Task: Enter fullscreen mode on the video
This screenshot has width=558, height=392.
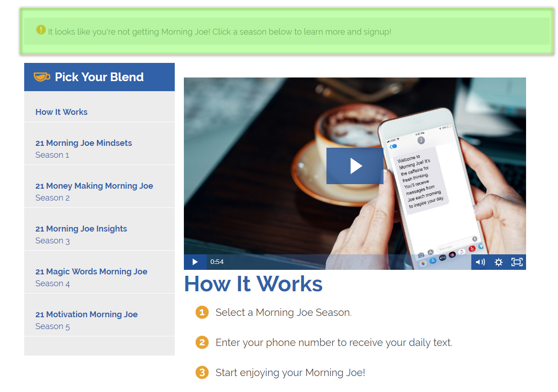Action: click(517, 262)
